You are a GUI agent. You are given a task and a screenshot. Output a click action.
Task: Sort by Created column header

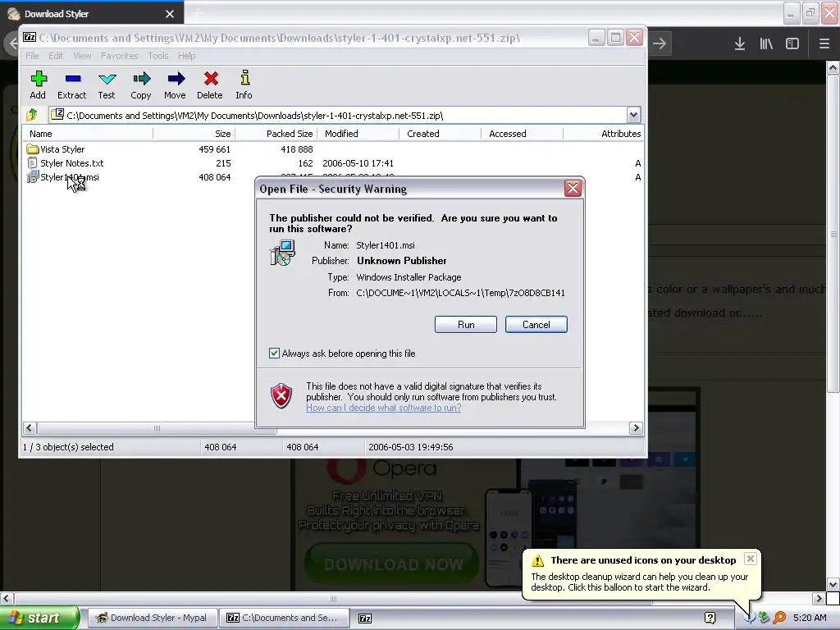[441, 134]
